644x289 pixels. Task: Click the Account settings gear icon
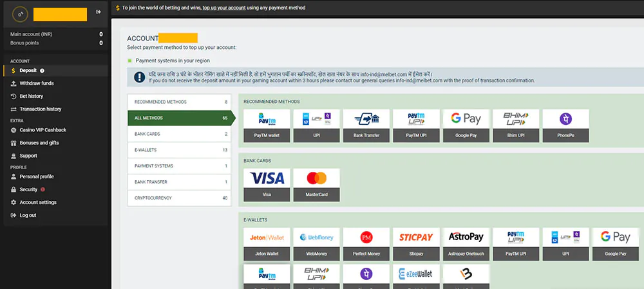point(14,202)
